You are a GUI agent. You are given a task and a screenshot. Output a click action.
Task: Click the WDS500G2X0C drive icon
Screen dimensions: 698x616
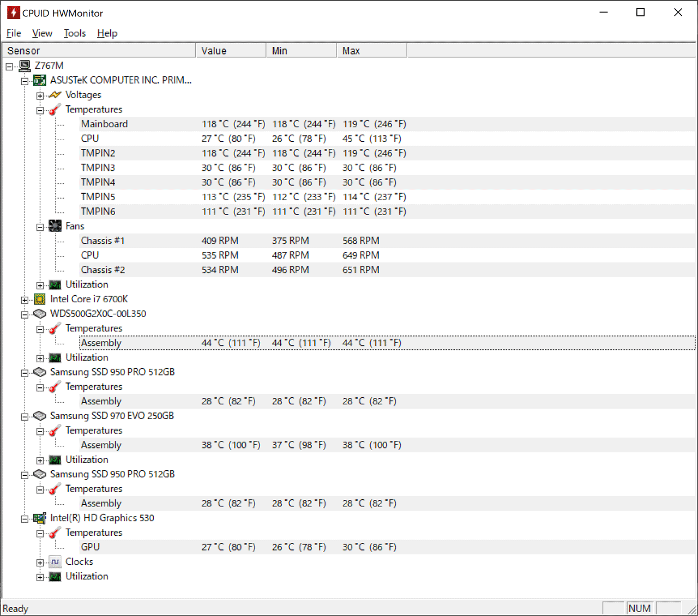[39, 314]
